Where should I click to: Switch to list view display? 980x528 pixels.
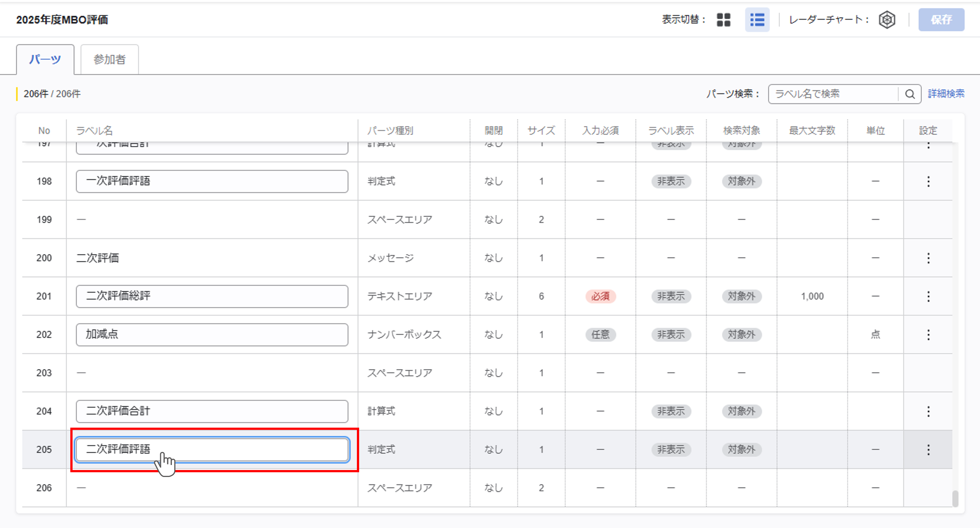coord(757,20)
